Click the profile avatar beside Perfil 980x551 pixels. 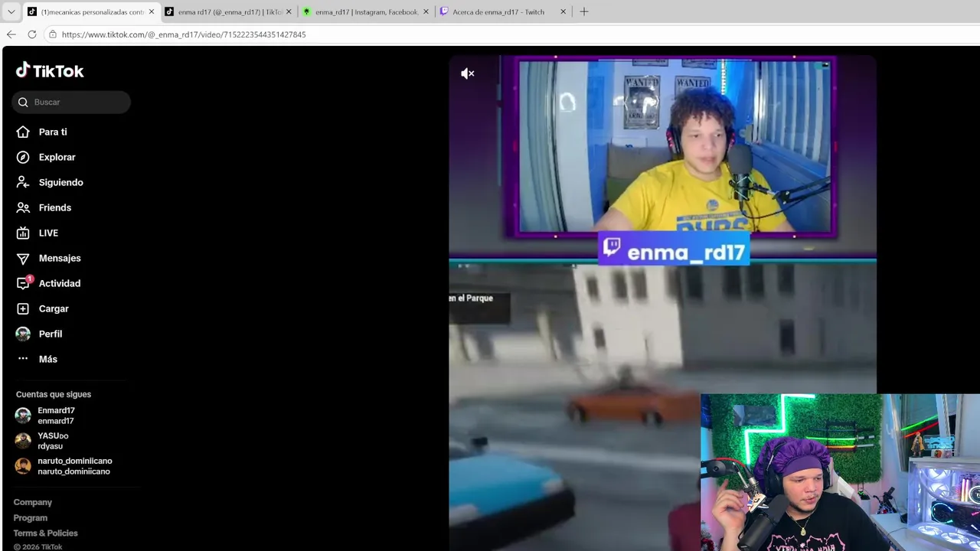[23, 334]
